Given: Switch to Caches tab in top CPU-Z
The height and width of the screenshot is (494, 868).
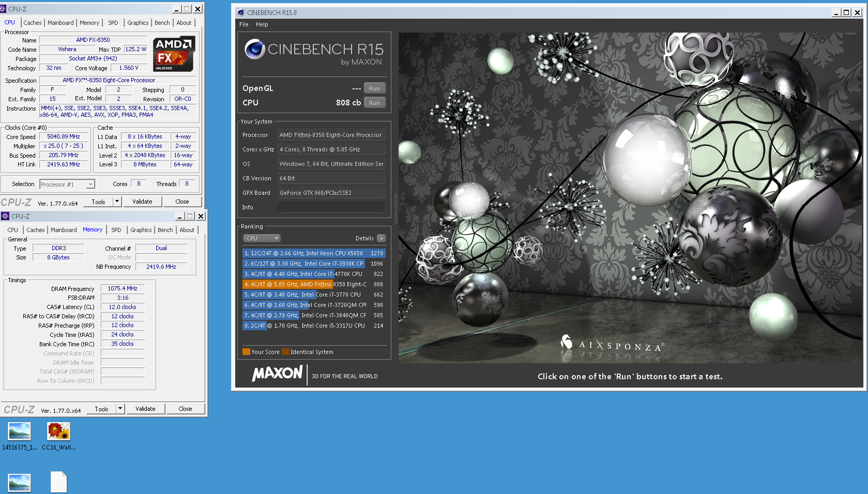Looking at the screenshot, I should pos(33,23).
